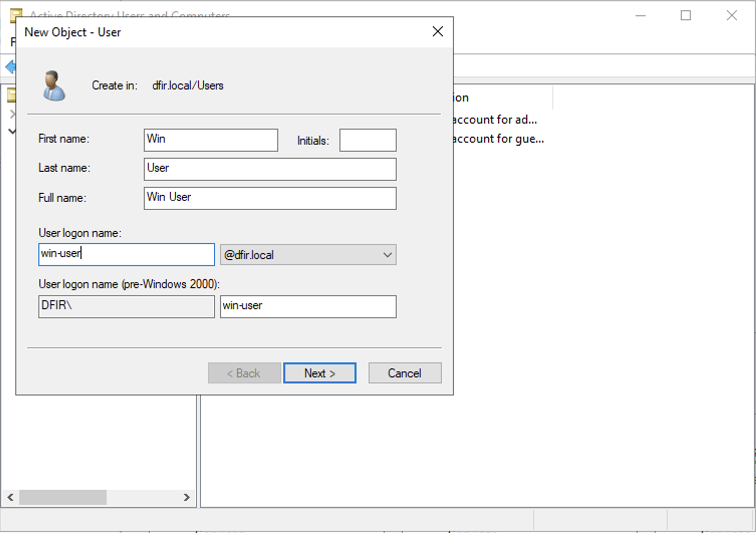Click the grayed-out Back button
Screen dimensions: 756x533
click(244, 373)
